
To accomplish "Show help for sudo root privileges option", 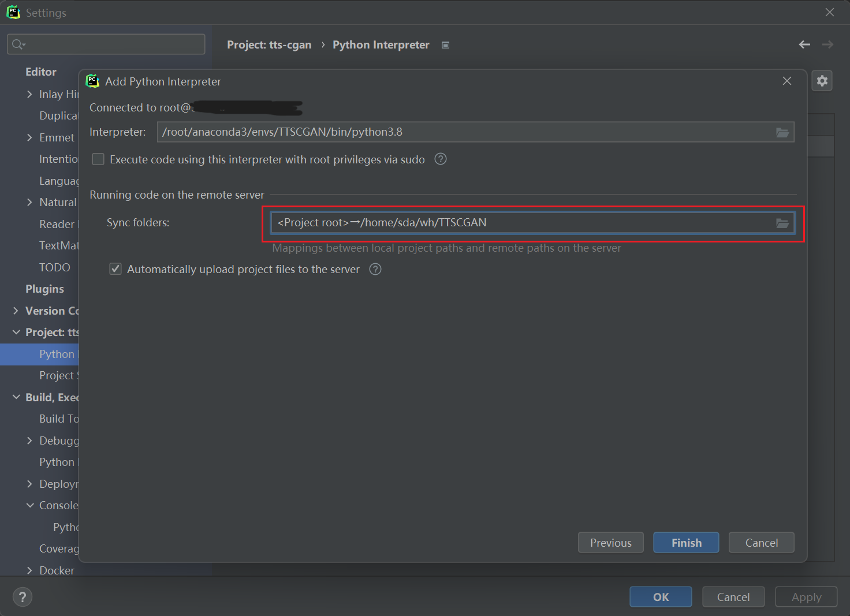I will (441, 159).
